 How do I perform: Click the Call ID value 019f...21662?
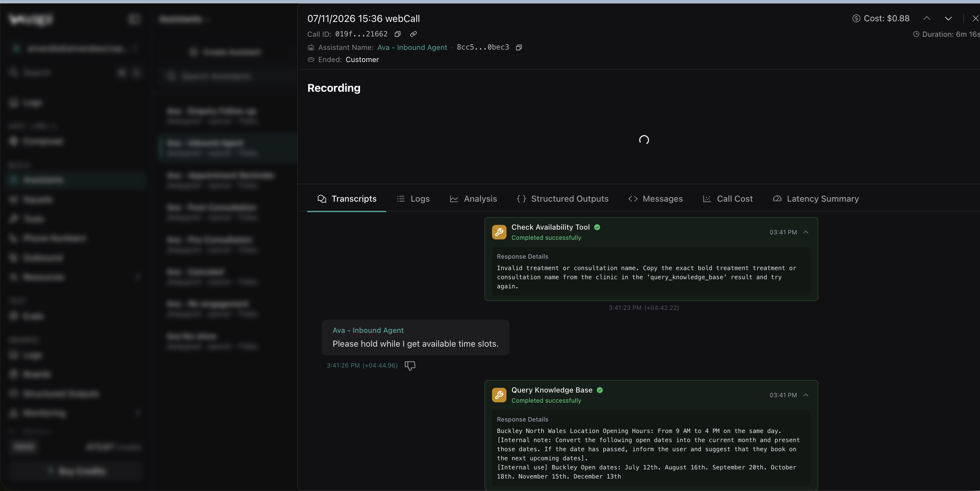pyautogui.click(x=361, y=34)
